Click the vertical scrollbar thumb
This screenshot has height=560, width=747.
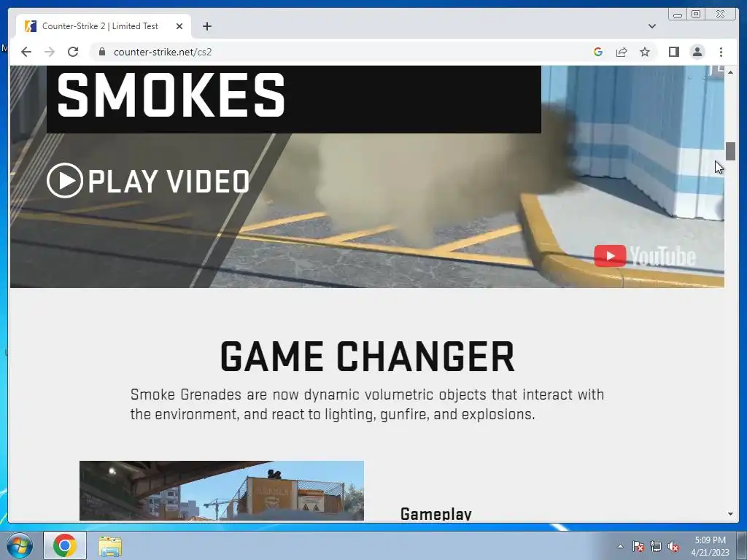(x=731, y=152)
